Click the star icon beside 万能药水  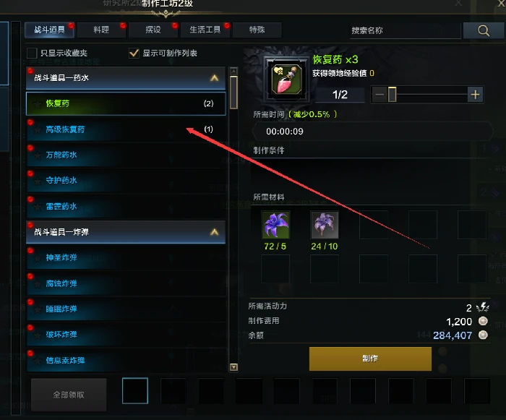[38, 155]
